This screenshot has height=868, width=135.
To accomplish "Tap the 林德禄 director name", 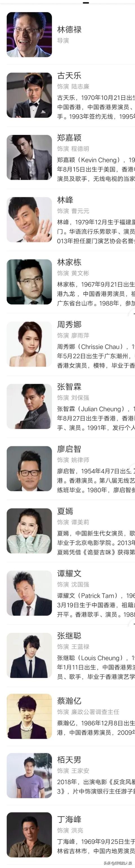I will pos(69,30).
